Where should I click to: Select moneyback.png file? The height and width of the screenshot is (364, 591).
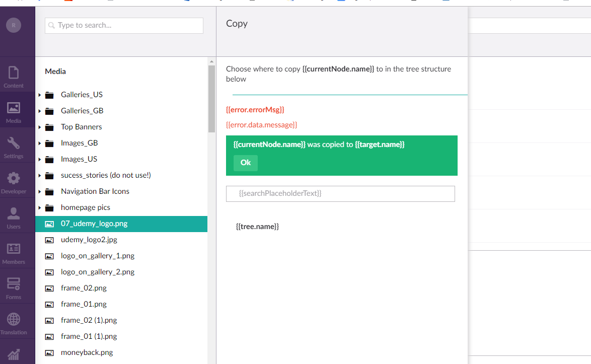click(x=87, y=353)
